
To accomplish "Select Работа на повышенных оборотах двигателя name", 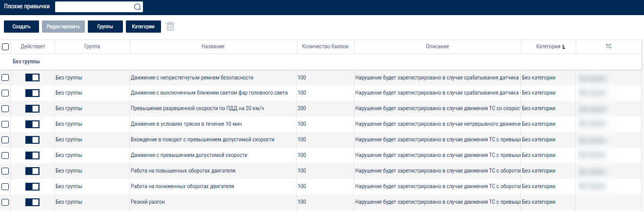I will [x=183, y=171].
